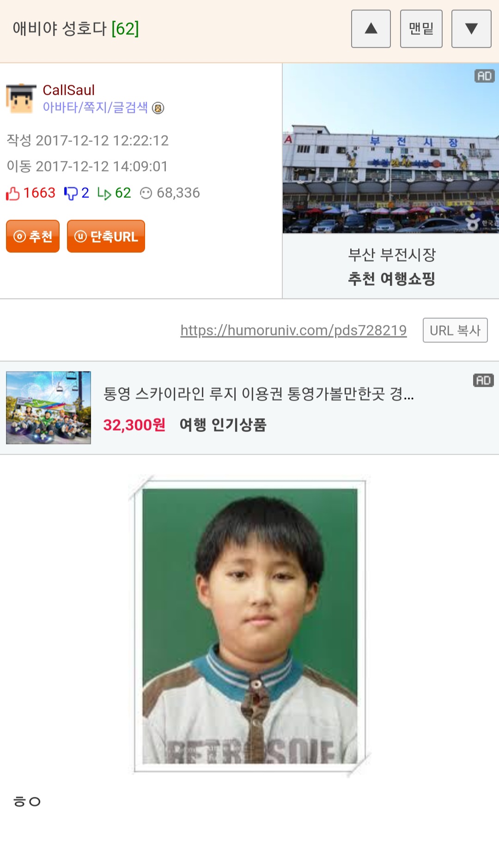Tap the comment count [62] in title
The height and width of the screenshot is (868, 499).
(125, 29)
